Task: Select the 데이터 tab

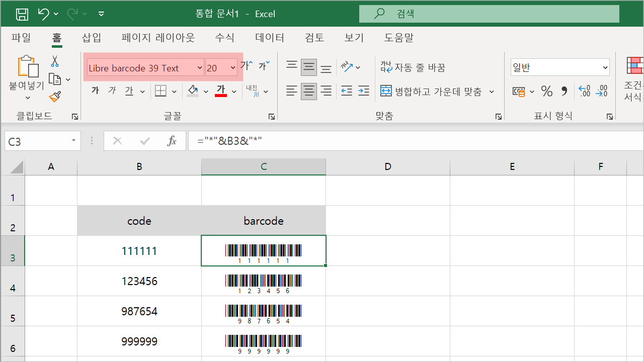Action: point(270,38)
